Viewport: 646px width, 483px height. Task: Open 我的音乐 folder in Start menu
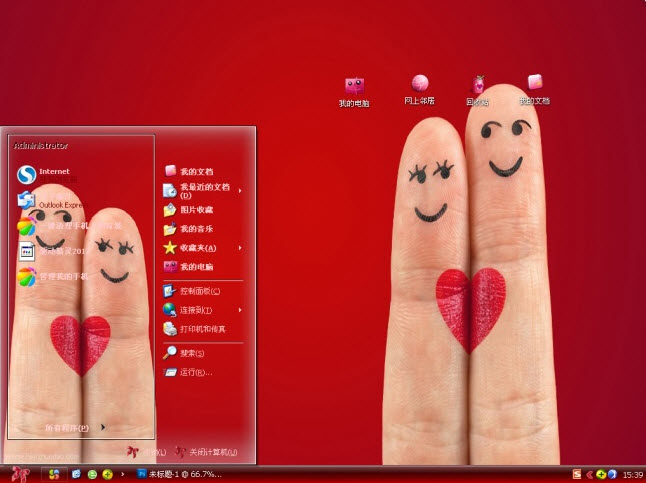[x=188, y=229]
